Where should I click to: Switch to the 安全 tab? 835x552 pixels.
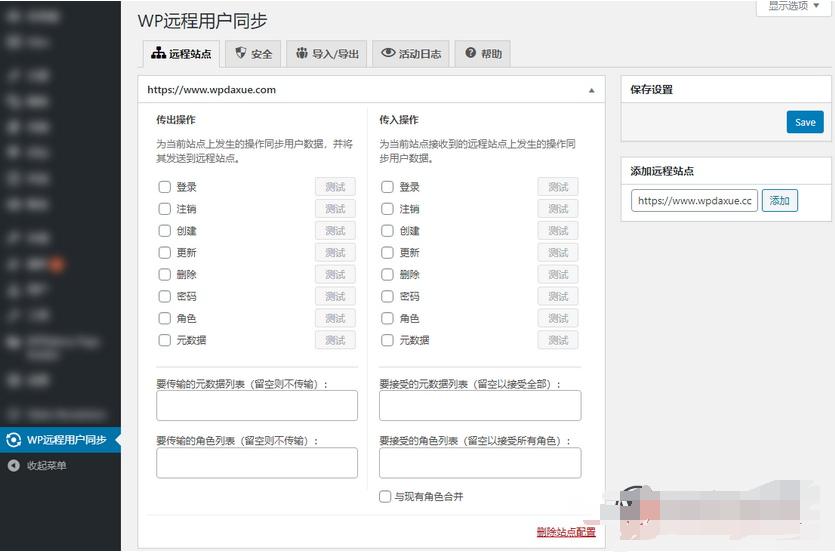[x=253, y=54]
